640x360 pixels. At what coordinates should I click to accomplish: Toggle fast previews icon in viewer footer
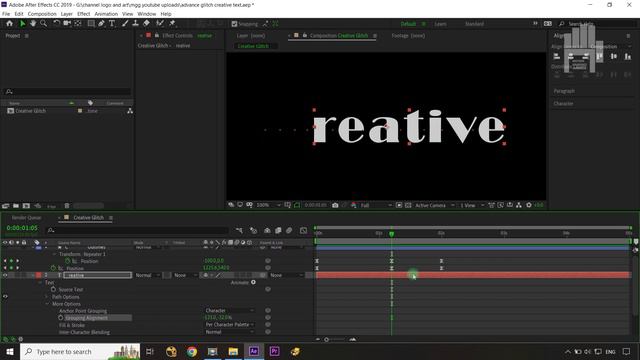(x=500, y=205)
